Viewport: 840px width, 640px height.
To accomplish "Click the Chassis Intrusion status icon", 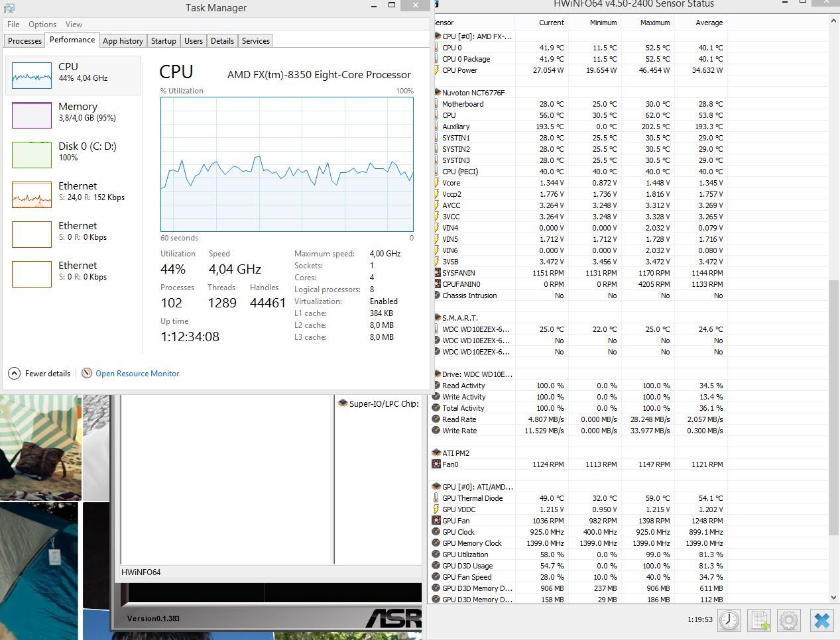I will (436, 295).
